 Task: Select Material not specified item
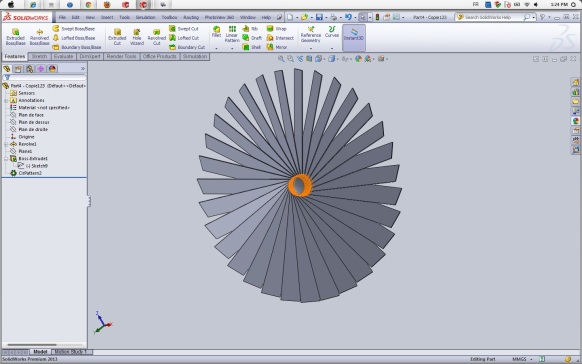point(40,108)
